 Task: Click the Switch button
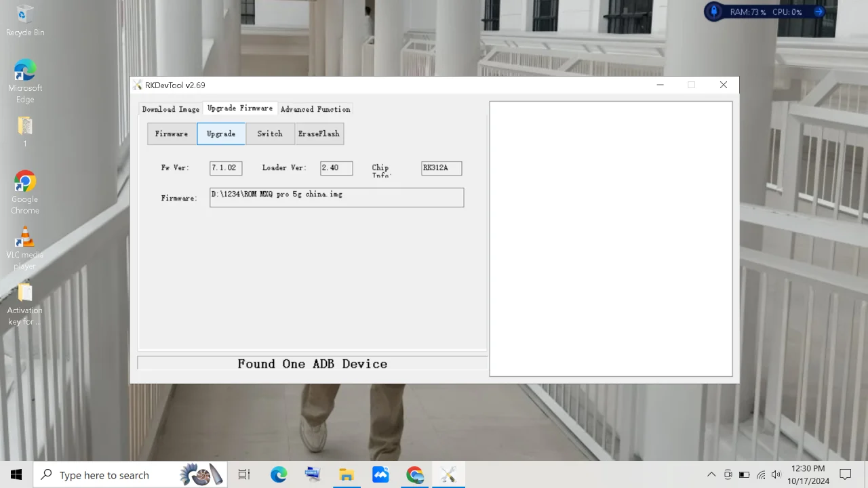point(270,134)
